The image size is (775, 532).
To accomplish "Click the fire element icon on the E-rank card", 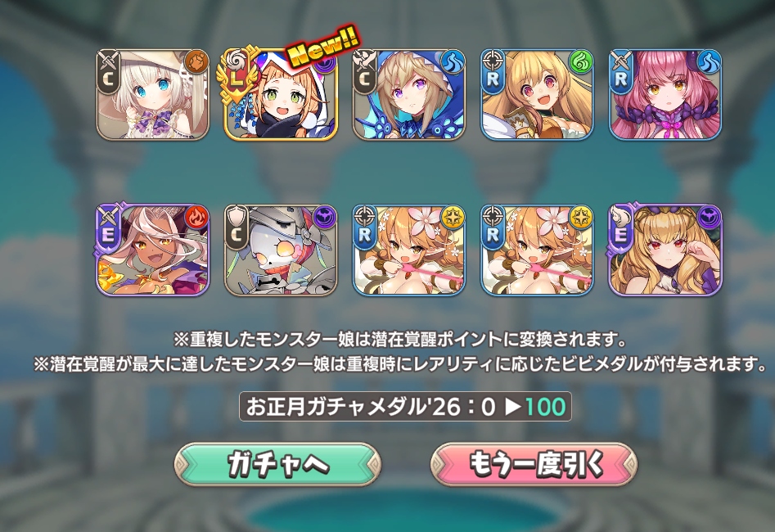I will click(x=196, y=218).
